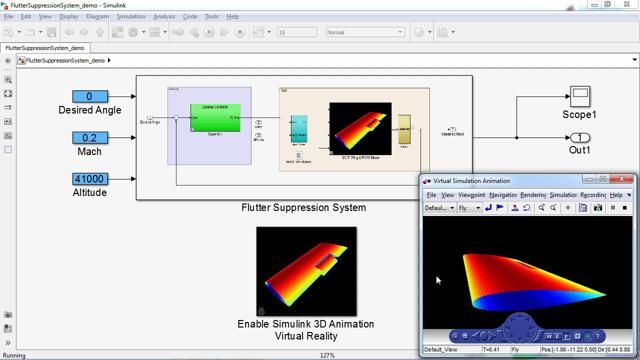Open Rendering menu in animation window
Screen dimensions: 640x360
pyautogui.click(x=533, y=195)
